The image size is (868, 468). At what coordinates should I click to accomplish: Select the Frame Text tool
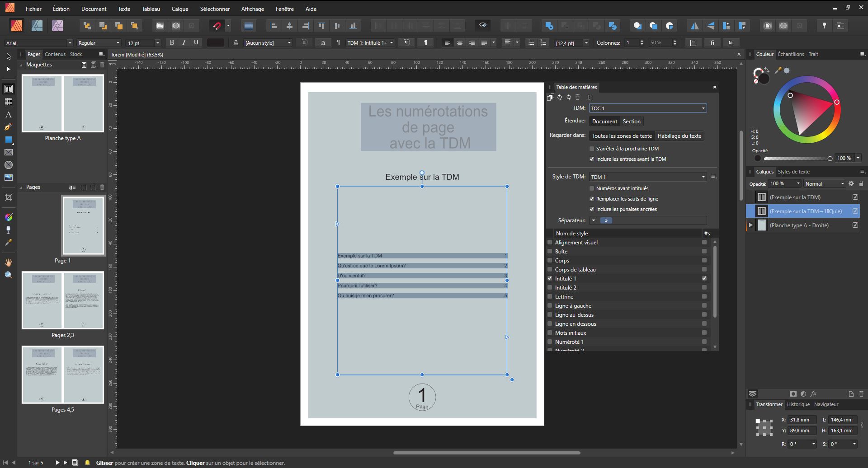point(9,89)
